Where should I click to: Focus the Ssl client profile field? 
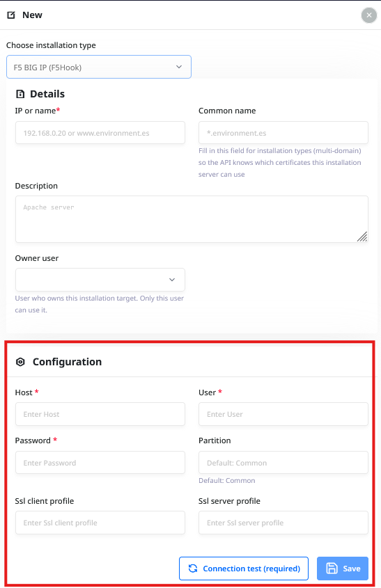coord(100,523)
